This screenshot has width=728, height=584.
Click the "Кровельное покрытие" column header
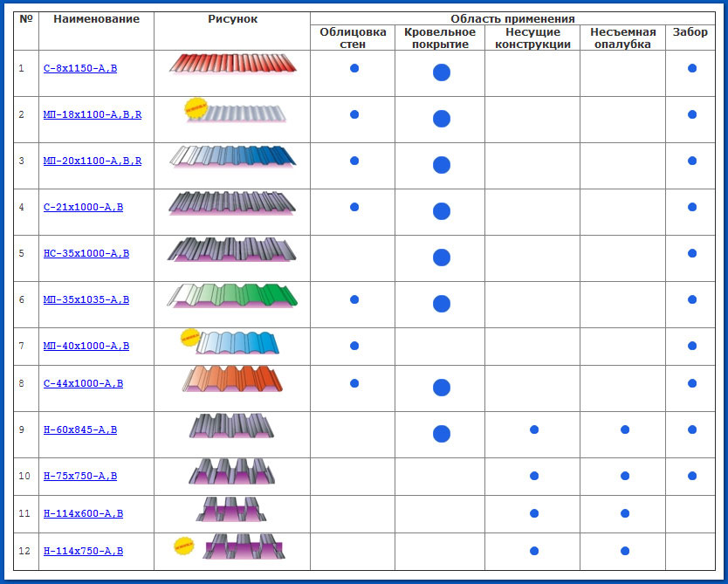(440, 38)
